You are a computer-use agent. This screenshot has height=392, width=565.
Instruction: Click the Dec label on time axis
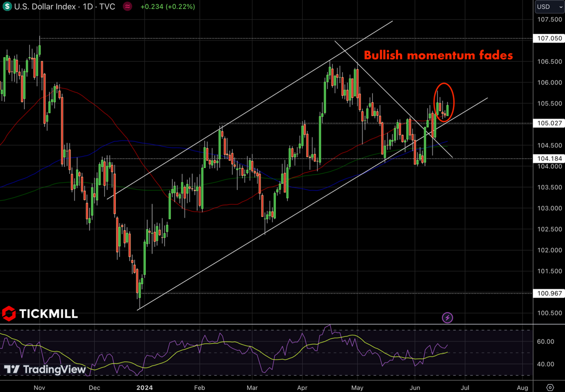(94, 387)
